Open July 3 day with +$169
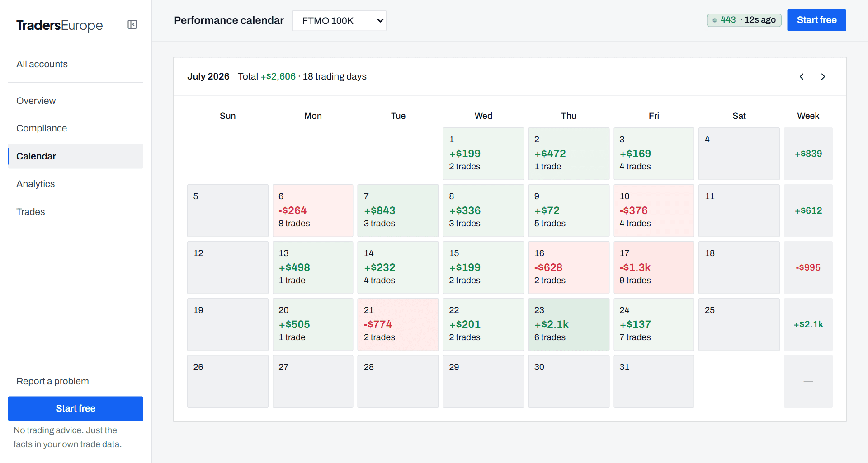The image size is (868, 463). [654, 154]
